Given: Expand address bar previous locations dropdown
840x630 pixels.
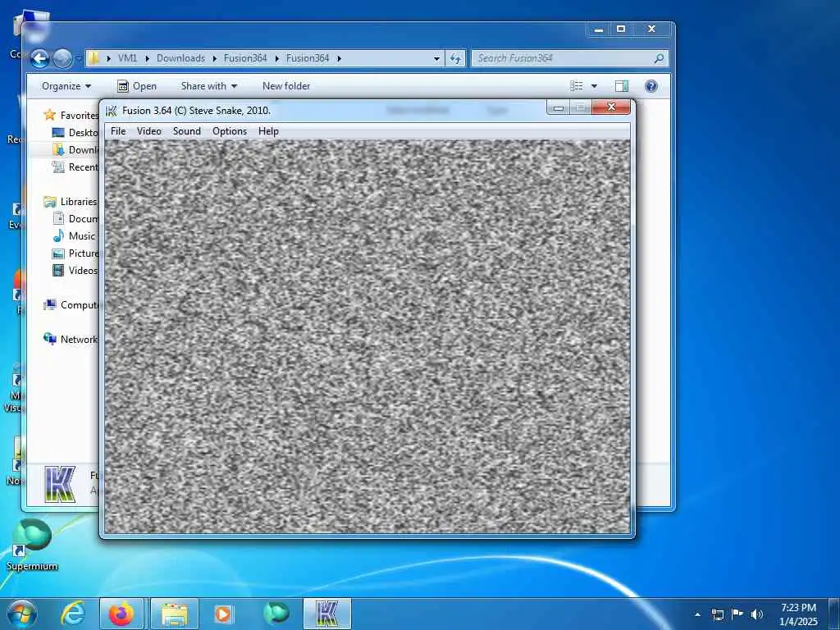Looking at the screenshot, I should 436,58.
